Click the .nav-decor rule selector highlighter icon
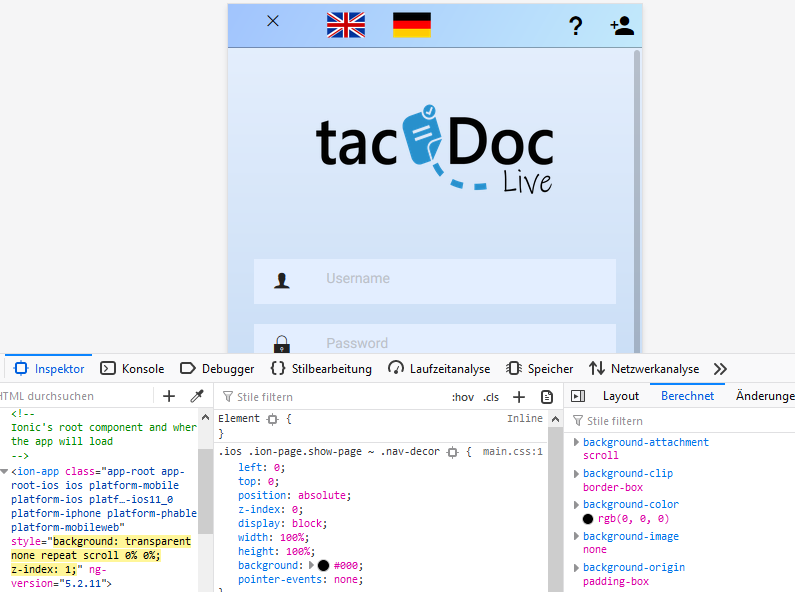Screen dimensions: 795x592 [x=452, y=452]
